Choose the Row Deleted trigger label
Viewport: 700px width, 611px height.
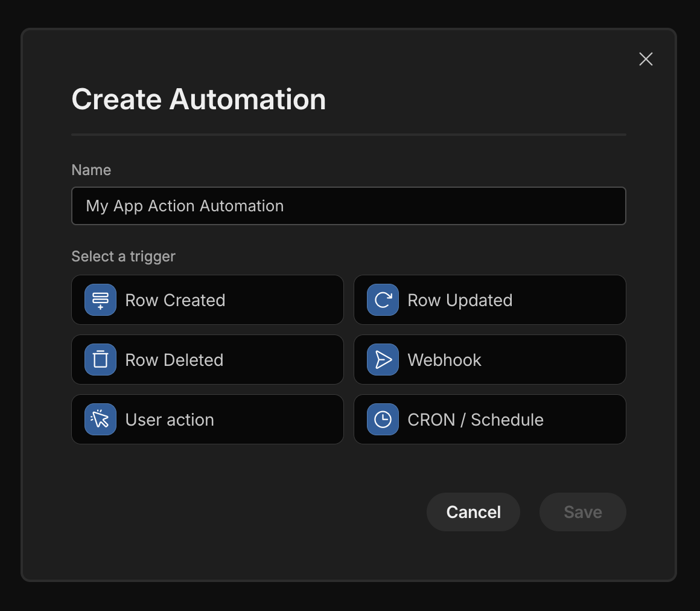[x=174, y=360]
